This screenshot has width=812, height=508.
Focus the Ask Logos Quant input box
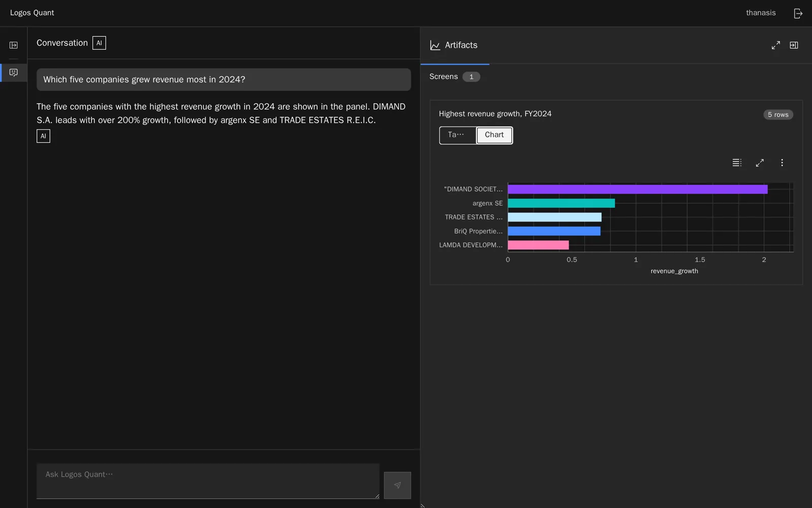point(208,481)
